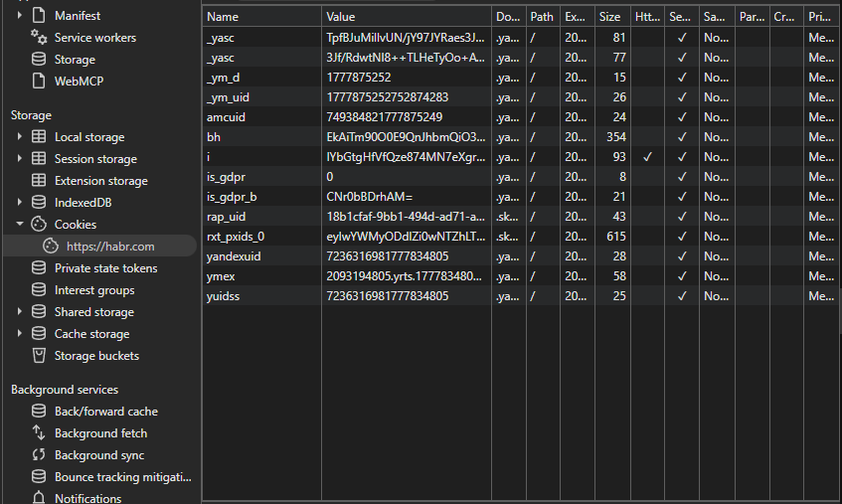The image size is (842, 504).
Task: Expand the Local storage node
Action: pos(19,136)
